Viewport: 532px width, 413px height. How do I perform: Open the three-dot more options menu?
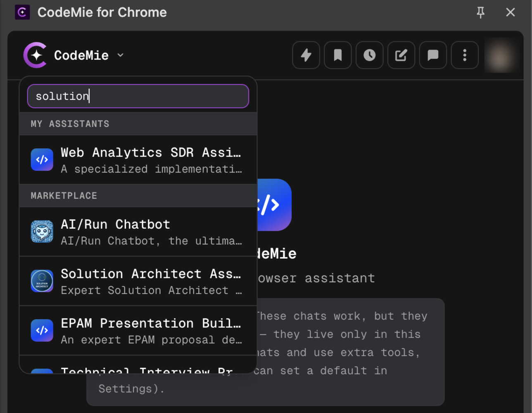(465, 55)
